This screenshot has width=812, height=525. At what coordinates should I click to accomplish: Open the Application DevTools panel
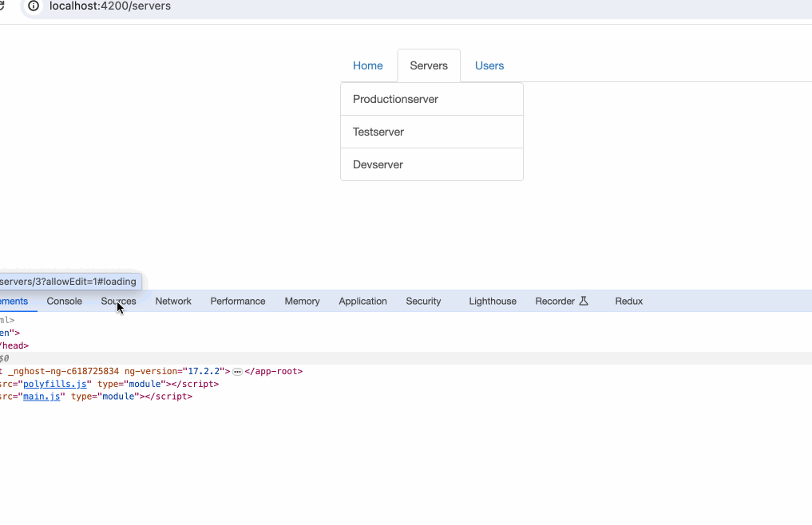click(362, 302)
